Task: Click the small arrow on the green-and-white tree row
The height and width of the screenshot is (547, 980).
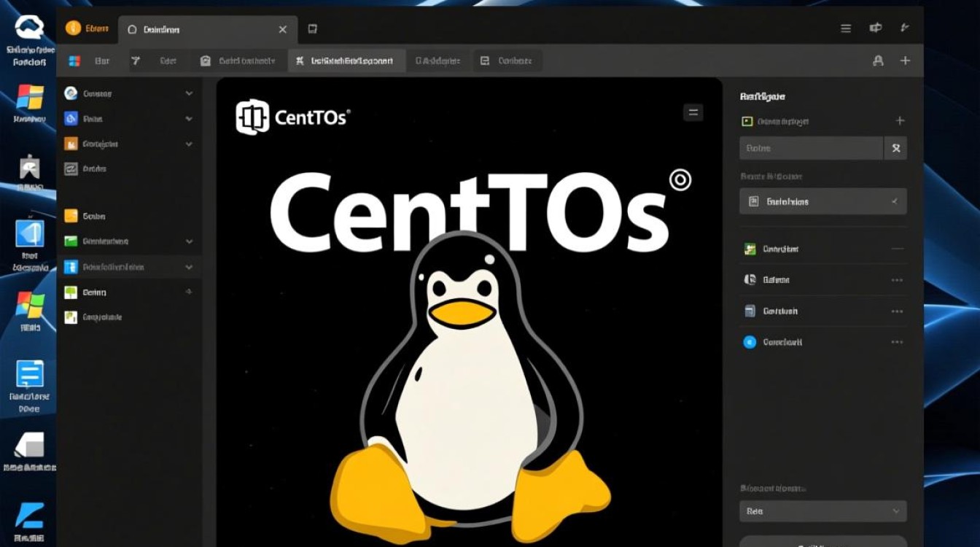Action: pyautogui.click(x=189, y=292)
